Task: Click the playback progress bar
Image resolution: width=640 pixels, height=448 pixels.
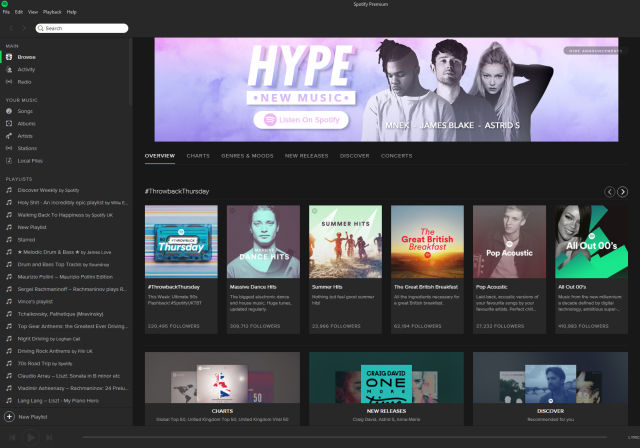Action: click(345, 437)
